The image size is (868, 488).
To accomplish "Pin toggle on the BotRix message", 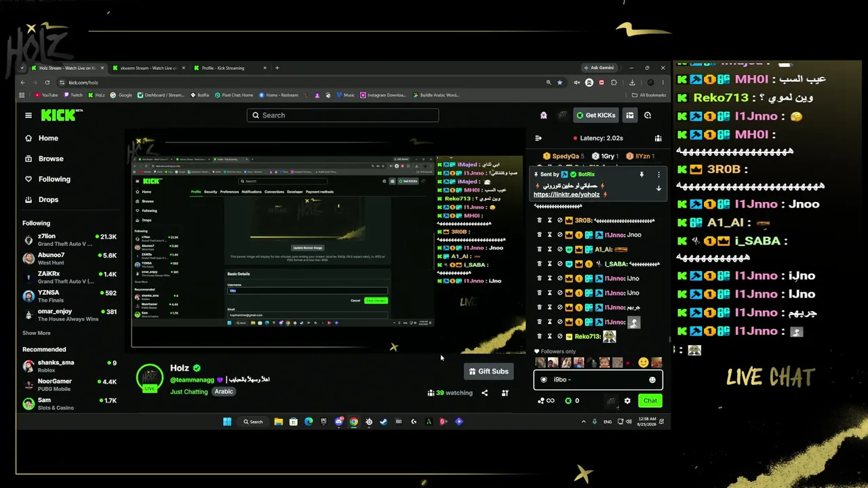I will click(642, 175).
